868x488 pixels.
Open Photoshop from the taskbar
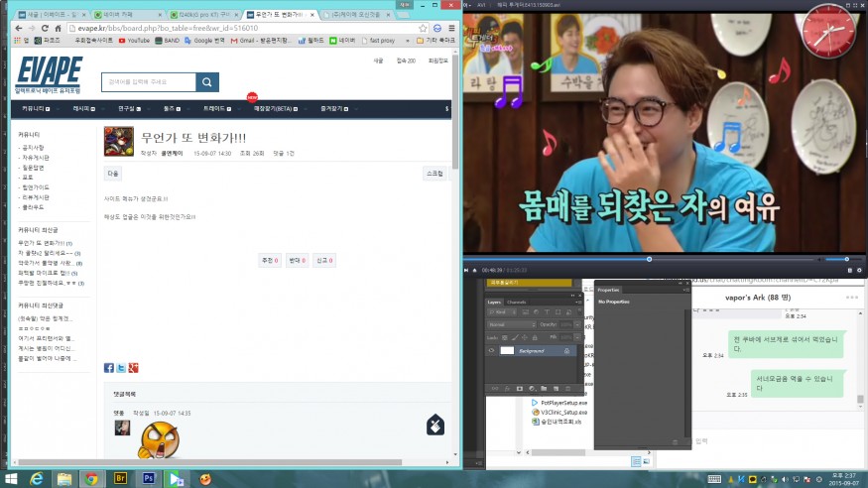pyautogui.click(x=148, y=478)
